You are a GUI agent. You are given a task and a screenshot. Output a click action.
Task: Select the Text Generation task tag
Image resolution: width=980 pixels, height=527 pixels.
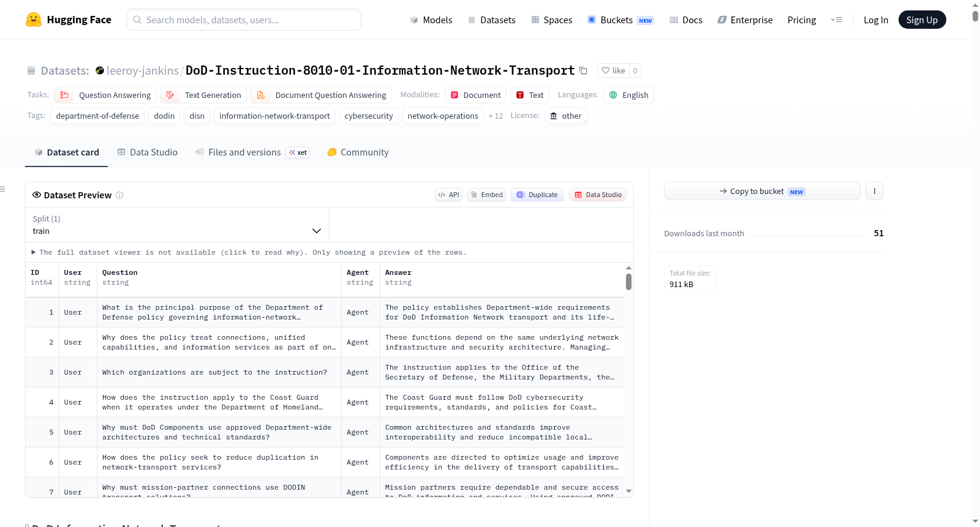pyautogui.click(x=203, y=95)
